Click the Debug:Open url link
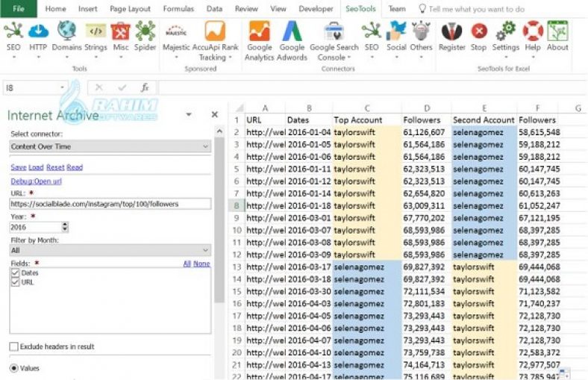 tap(36, 181)
